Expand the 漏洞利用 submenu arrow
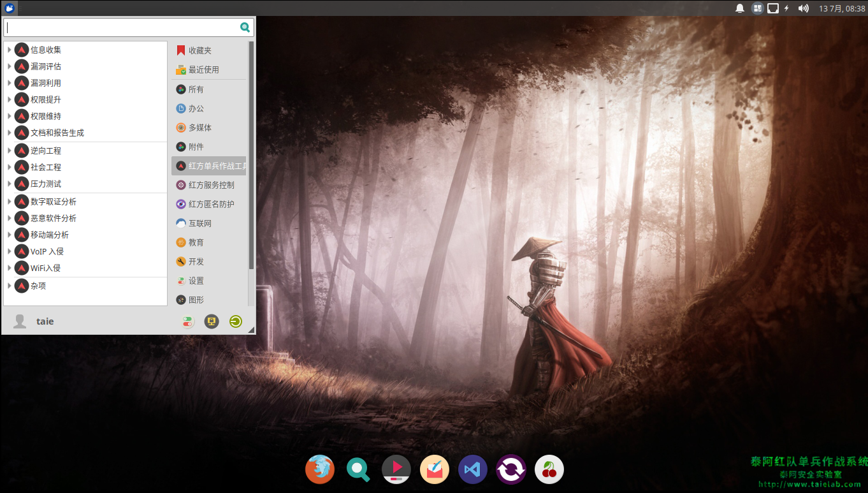The image size is (868, 493). click(x=10, y=83)
